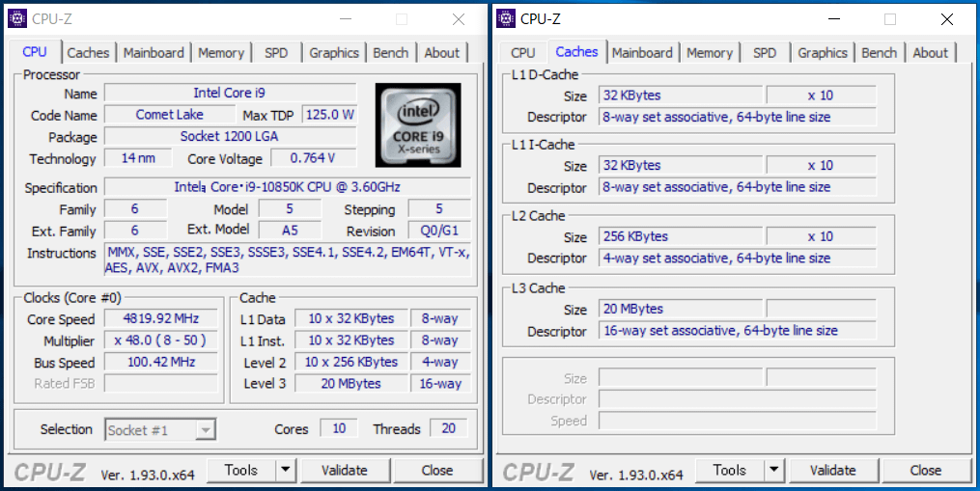The height and width of the screenshot is (491, 980).
Task: Click the Close button in left window
Action: (436, 471)
